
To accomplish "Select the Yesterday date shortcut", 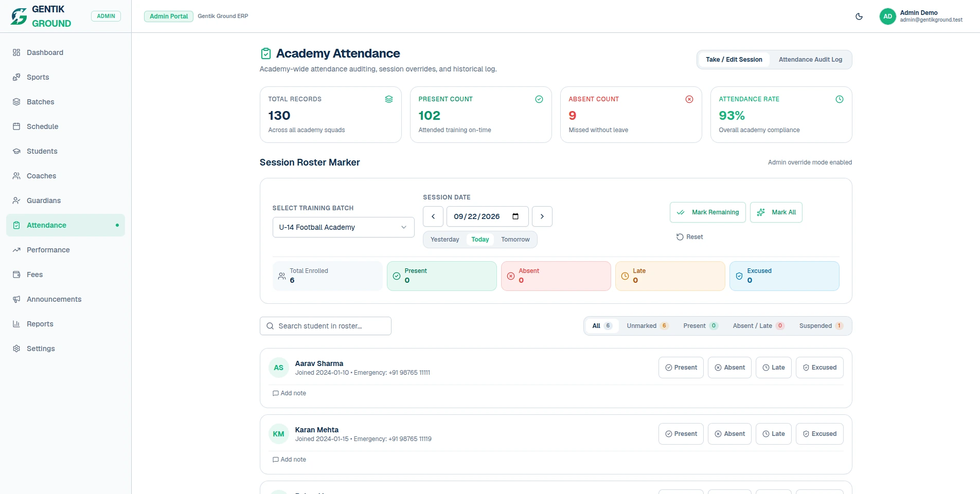I will pyautogui.click(x=445, y=240).
